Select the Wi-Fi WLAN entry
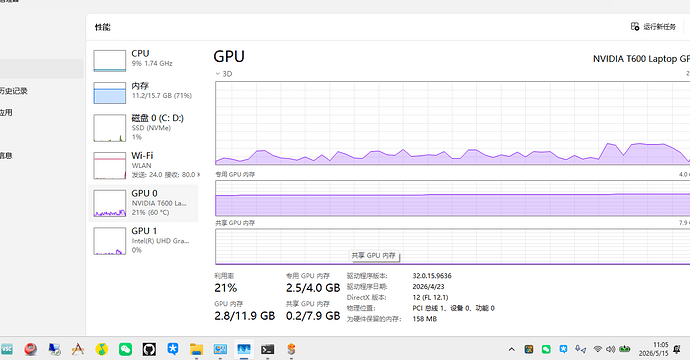This screenshot has width=690, height=360. 143,165
